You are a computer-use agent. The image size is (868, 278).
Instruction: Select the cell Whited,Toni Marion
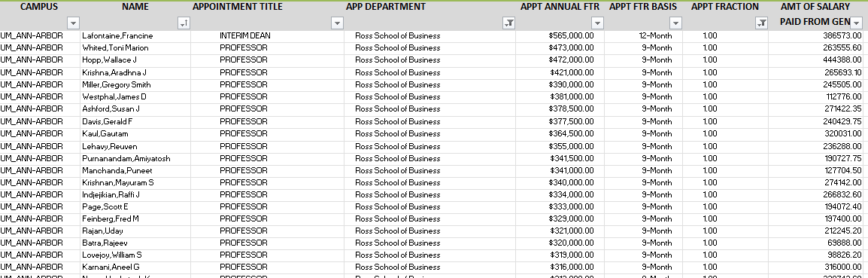135,48
